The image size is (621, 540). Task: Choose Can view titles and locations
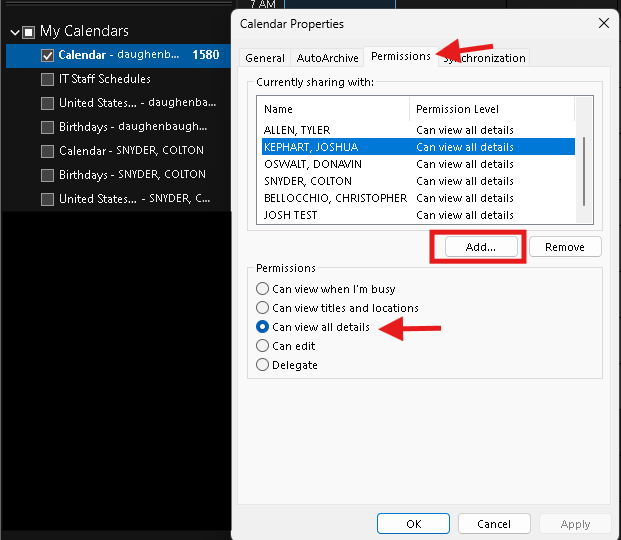[263, 308]
